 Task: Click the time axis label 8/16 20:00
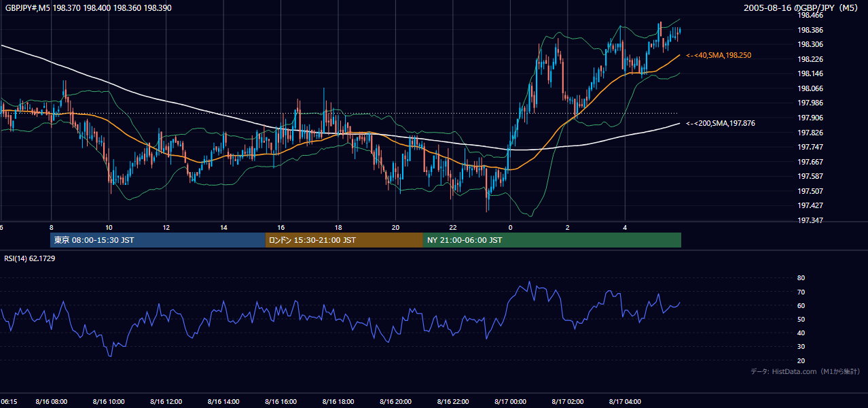tap(396, 402)
